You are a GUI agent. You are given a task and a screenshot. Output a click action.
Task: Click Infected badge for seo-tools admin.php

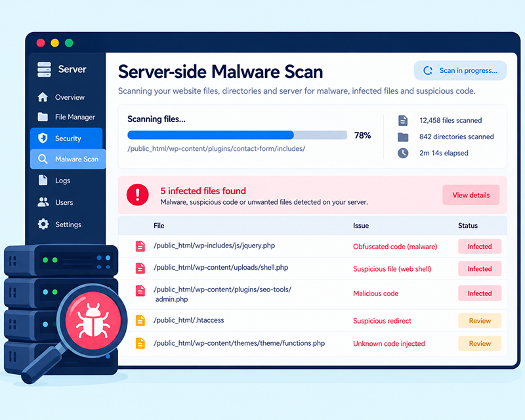[480, 293]
